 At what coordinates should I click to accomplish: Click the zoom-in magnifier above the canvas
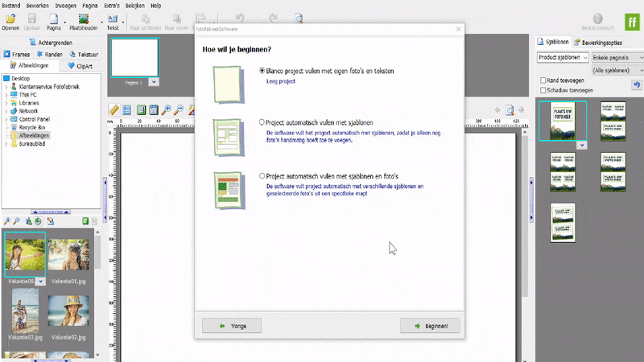tap(167, 109)
